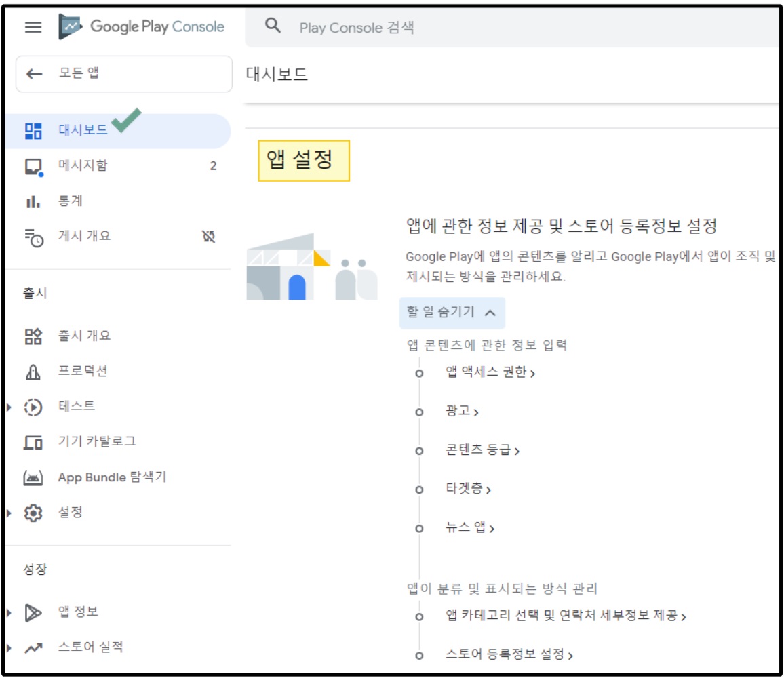Image resolution: width=784 pixels, height=678 pixels.
Task: Select 대시보드 in the sidebar
Action: point(119,131)
